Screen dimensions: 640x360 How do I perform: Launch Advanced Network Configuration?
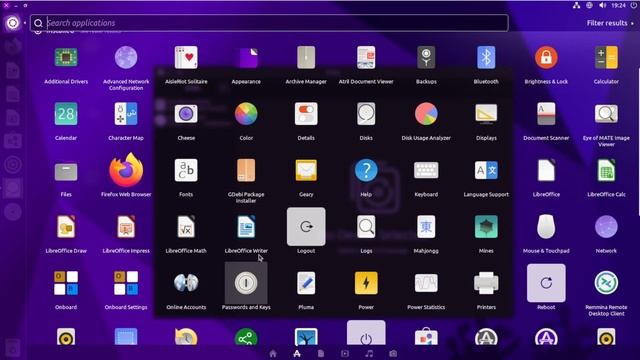126,58
